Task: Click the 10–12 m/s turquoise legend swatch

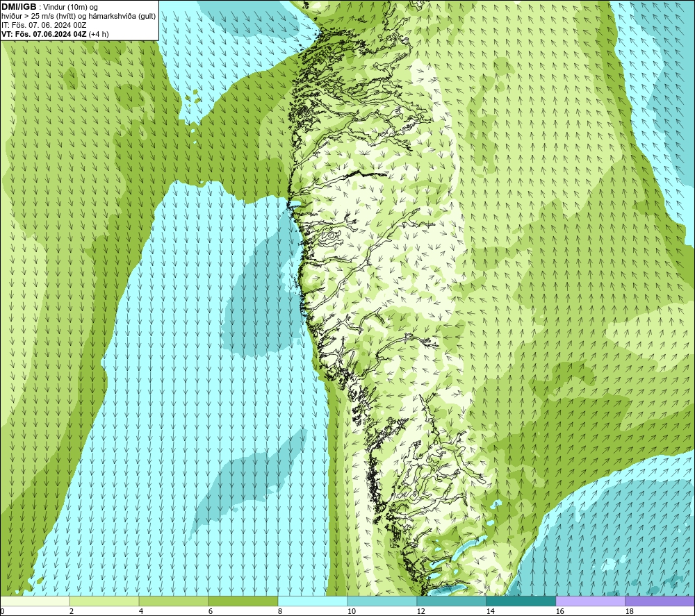Action: (382, 601)
